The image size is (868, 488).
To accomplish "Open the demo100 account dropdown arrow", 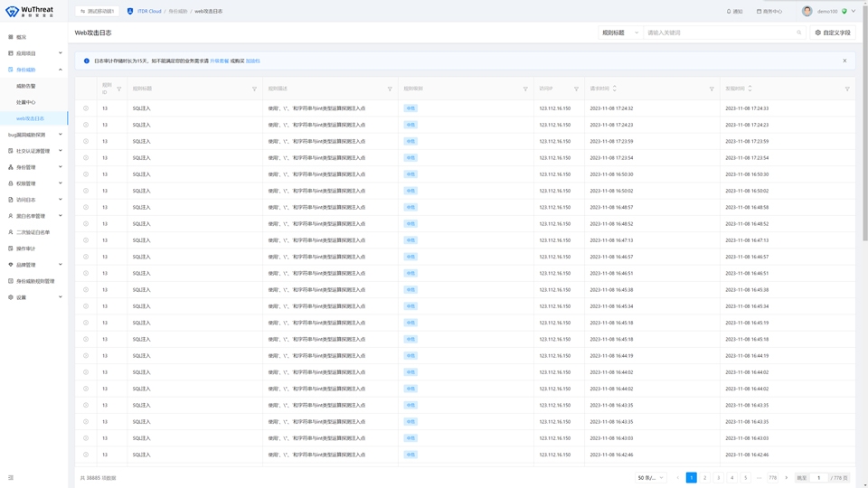I will [853, 11].
